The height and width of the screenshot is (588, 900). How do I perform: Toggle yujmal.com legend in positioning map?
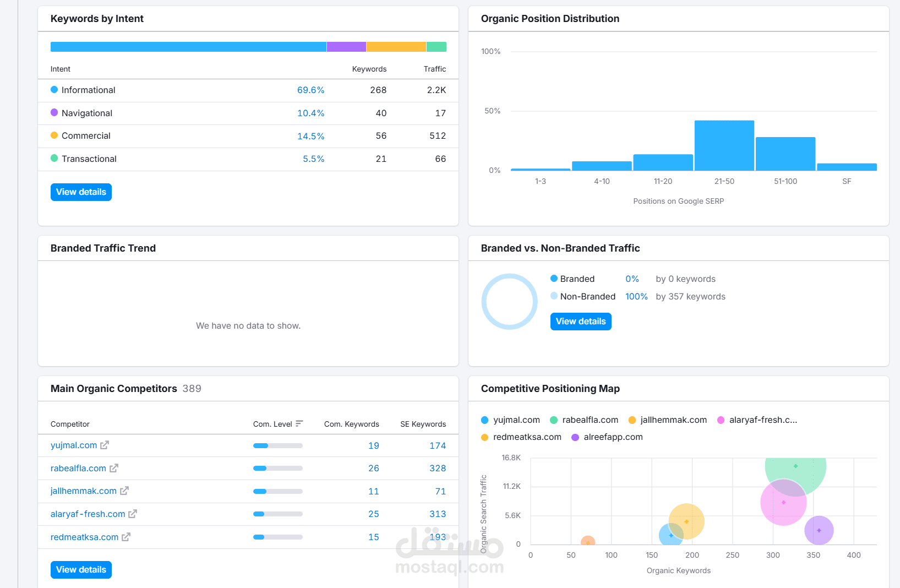[x=510, y=420]
